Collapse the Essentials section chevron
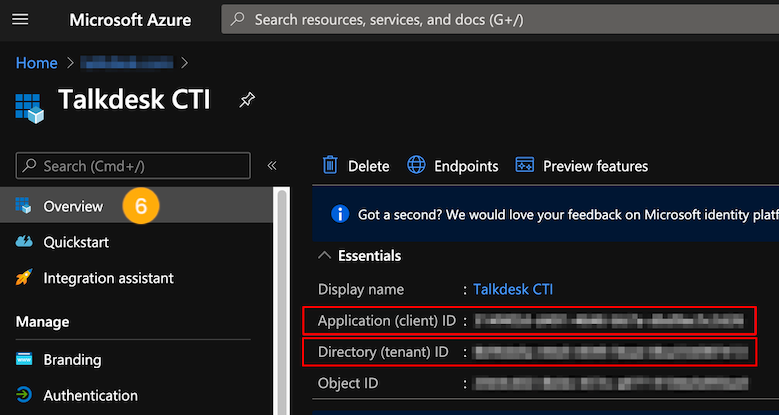 (324, 255)
